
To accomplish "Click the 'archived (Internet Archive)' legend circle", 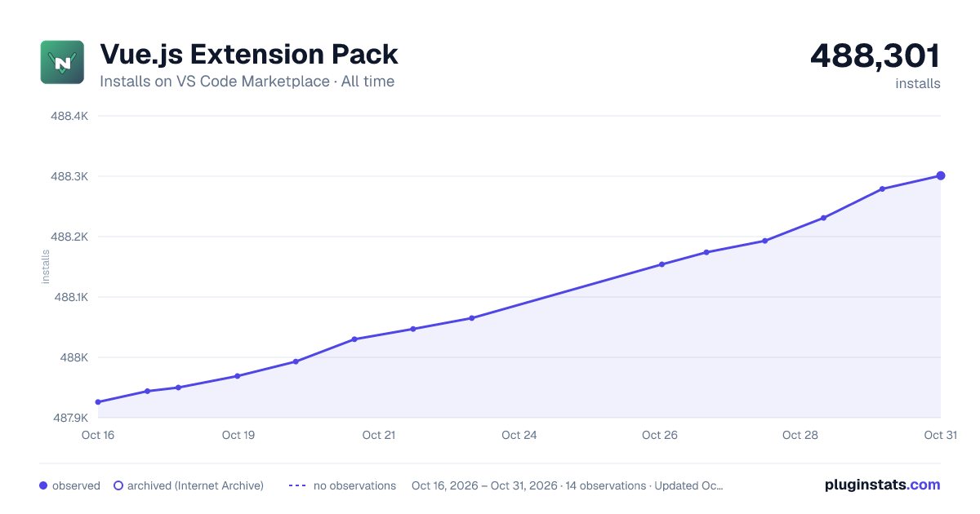I will [118, 485].
